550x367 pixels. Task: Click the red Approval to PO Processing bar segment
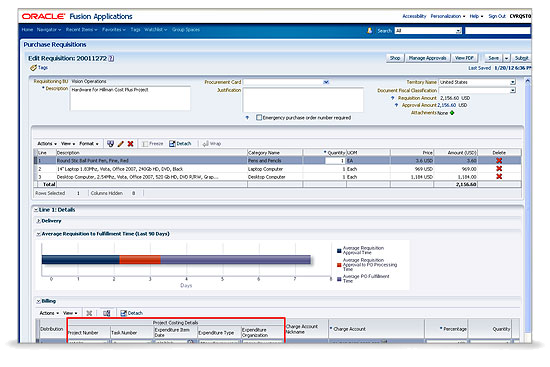(140, 260)
